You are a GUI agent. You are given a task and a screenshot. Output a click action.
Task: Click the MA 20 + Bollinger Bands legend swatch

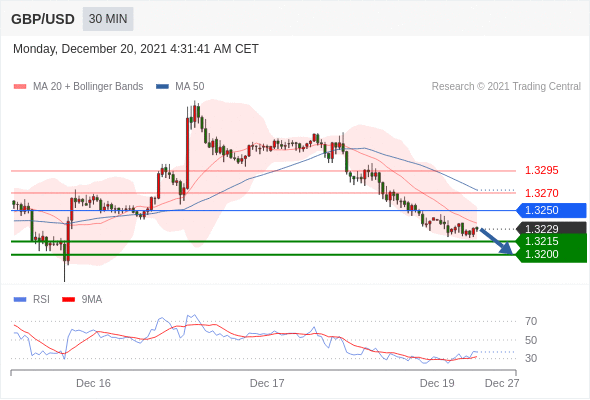20,87
